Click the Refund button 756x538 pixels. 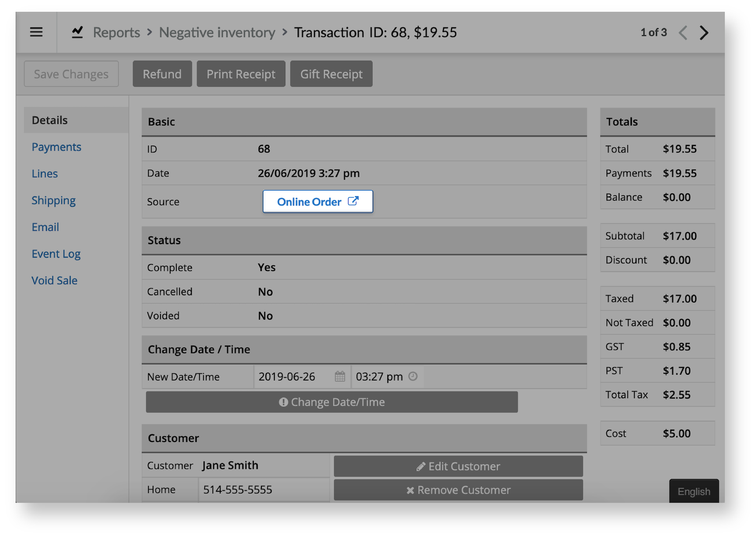tap(162, 74)
